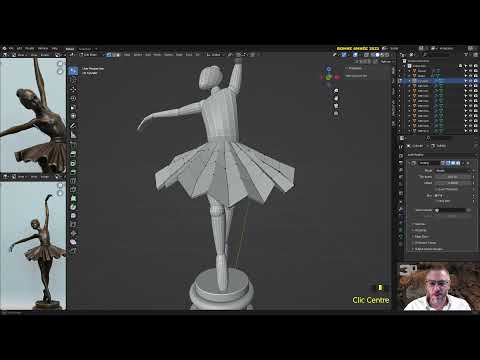Select the pink Shear tool

pos(73,242)
